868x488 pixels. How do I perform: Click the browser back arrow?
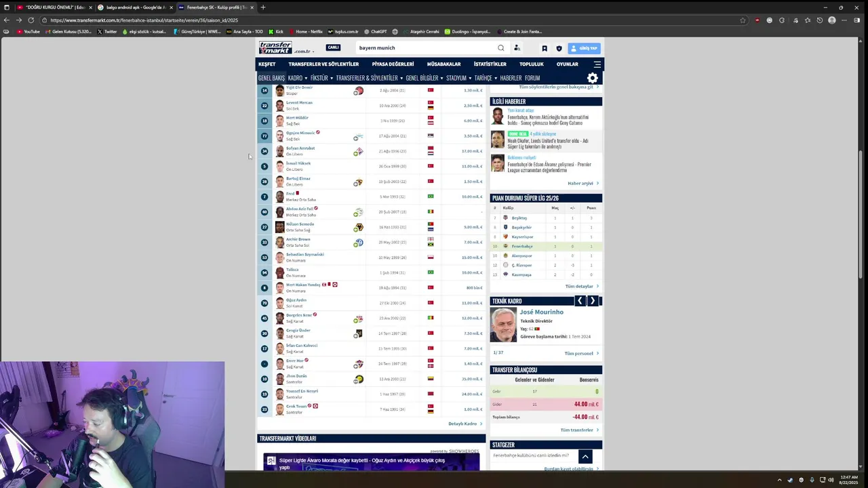coord(6,20)
